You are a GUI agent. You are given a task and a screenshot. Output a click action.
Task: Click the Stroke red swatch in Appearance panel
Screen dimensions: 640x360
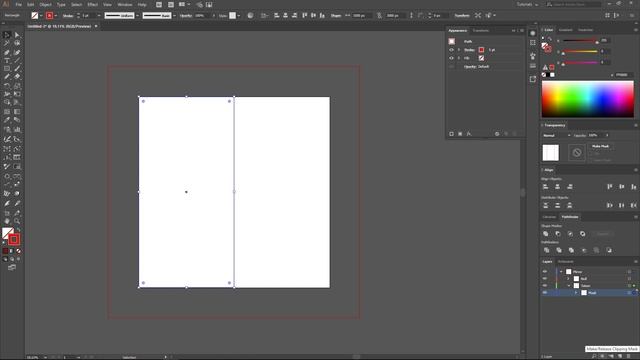tap(482, 50)
